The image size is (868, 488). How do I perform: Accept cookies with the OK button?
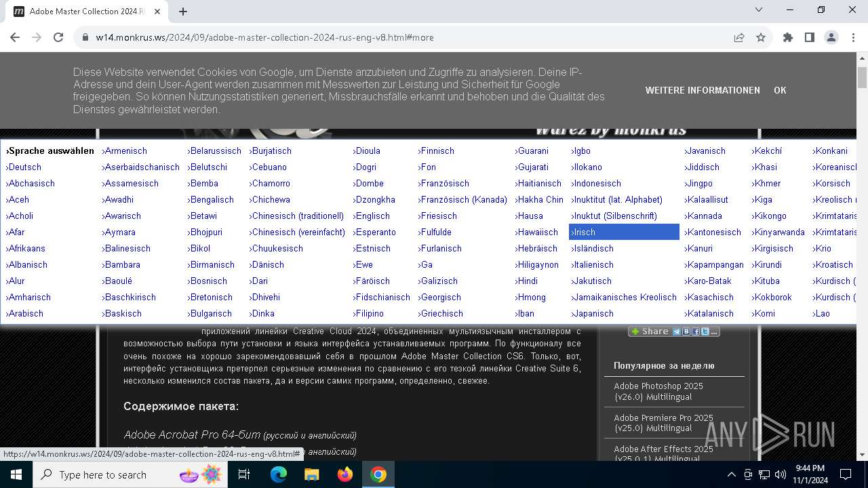(780, 90)
